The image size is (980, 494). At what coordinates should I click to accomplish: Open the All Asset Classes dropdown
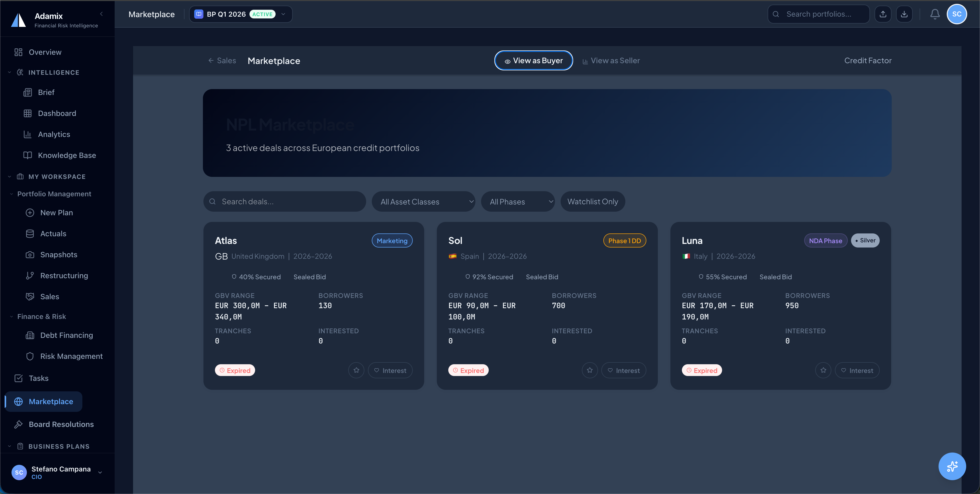point(423,202)
